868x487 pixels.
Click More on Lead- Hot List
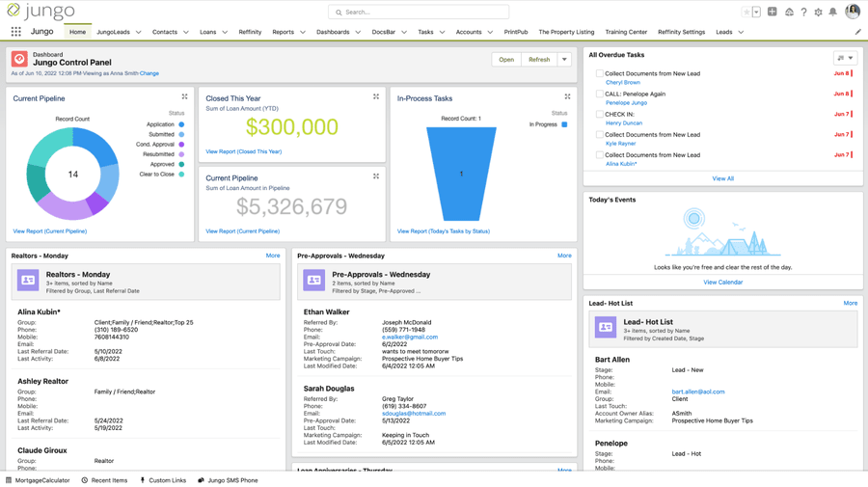[x=851, y=303]
